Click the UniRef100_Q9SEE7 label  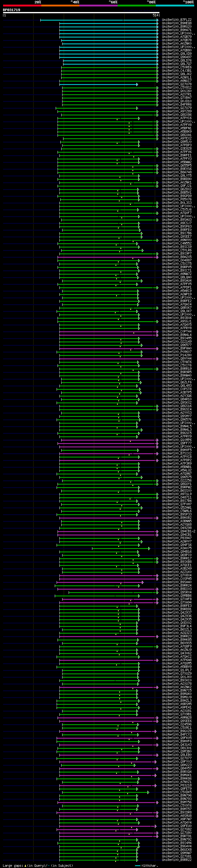(176, 236)
